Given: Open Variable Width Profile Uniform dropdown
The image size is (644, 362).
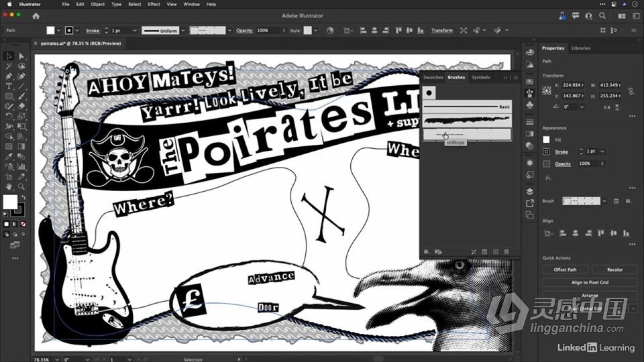Looking at the screenshot, I should [183, 30].
